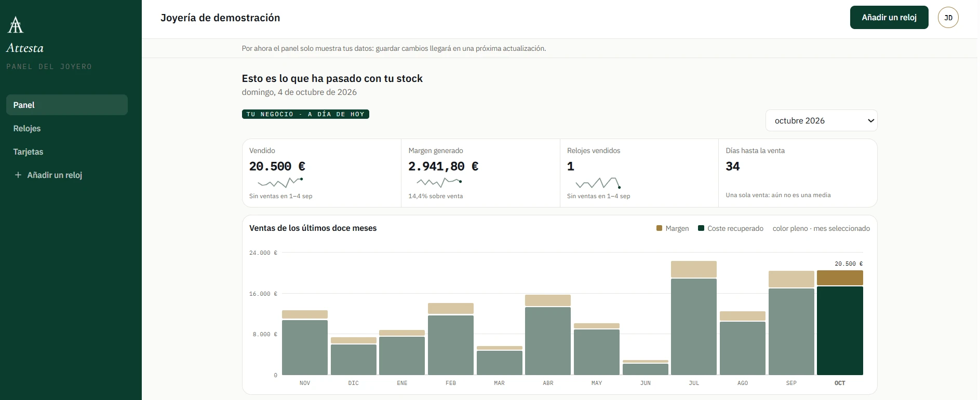Click the sparkline in the Margen generado card
The height and width of the screenshot is (400, 980).
[439, 182]
